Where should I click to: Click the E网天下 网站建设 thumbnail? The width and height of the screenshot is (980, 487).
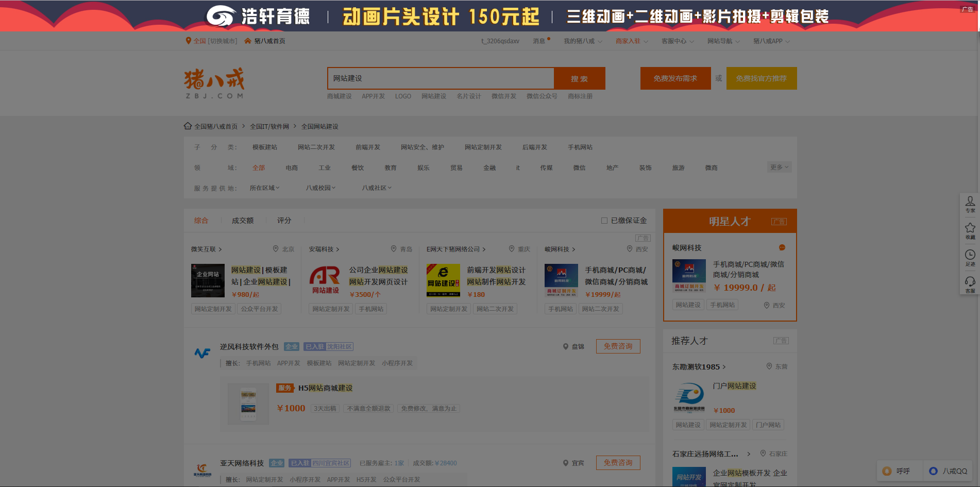444,280
